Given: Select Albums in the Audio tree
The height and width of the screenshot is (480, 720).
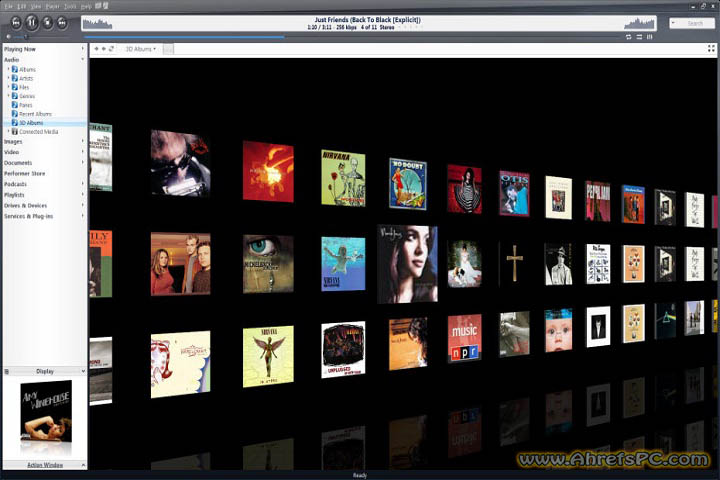Looking at the screenshot, I should (x=27, y=69).
